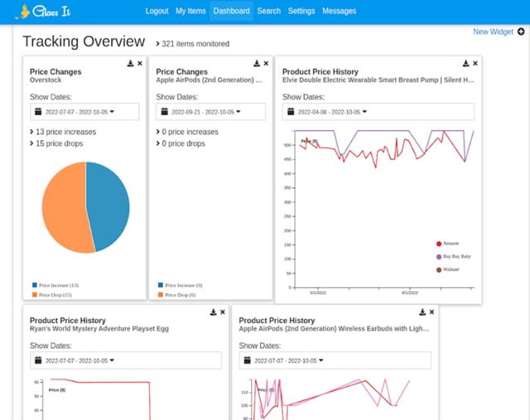The width and height of the screenshot is (530, 420).
Task: Open the AirPods price history date range dropdown
Action: coord(335,360)
